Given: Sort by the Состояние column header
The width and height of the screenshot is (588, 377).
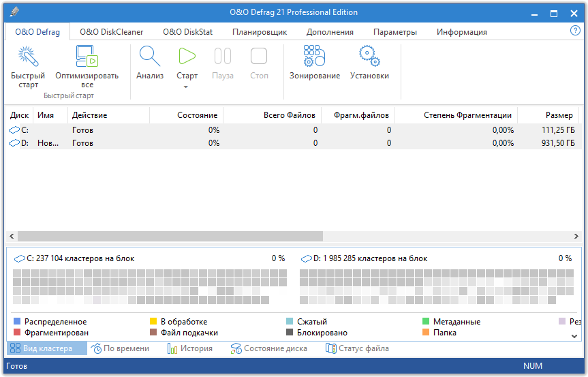Looking at the screenshot, I should tap(187, 115).
